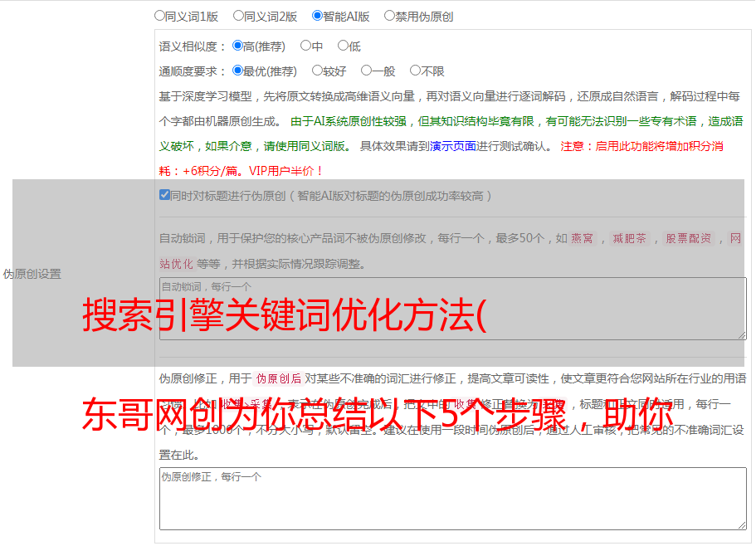Select the 同义词1版 radio option

click(x=159, y=15)
